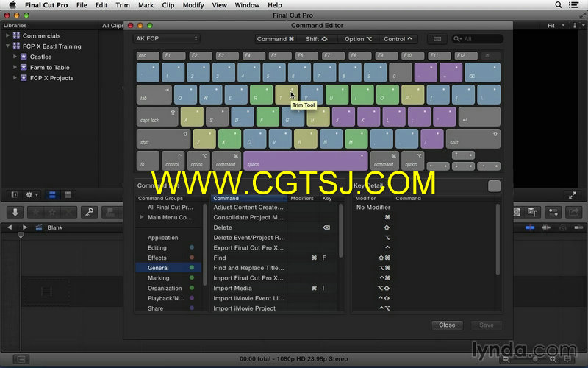The width and height of the screenshot is (588, 368).
Task: Click the _Blank project clapper icon
Action: 39,227
